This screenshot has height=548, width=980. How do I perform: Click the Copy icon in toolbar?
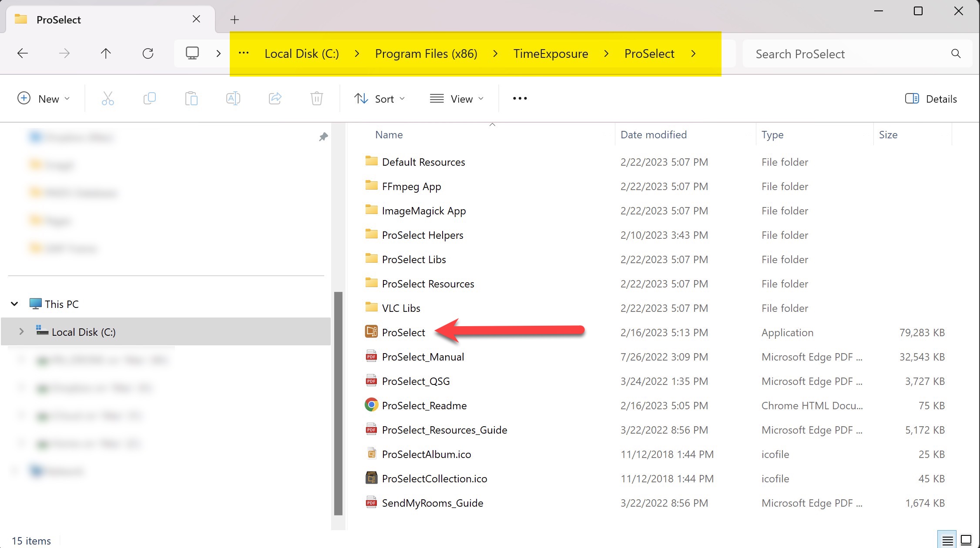click(x=149, y=99)
